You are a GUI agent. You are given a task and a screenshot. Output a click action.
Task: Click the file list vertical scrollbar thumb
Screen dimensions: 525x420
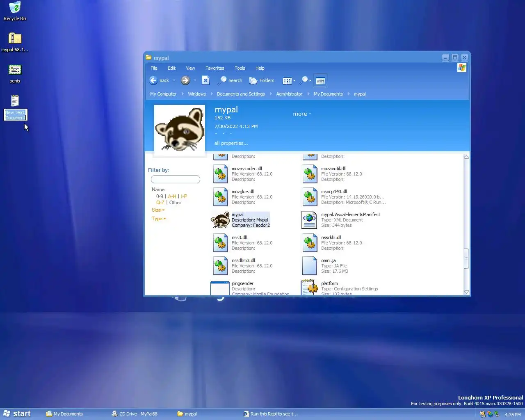[x=466, y=258]
